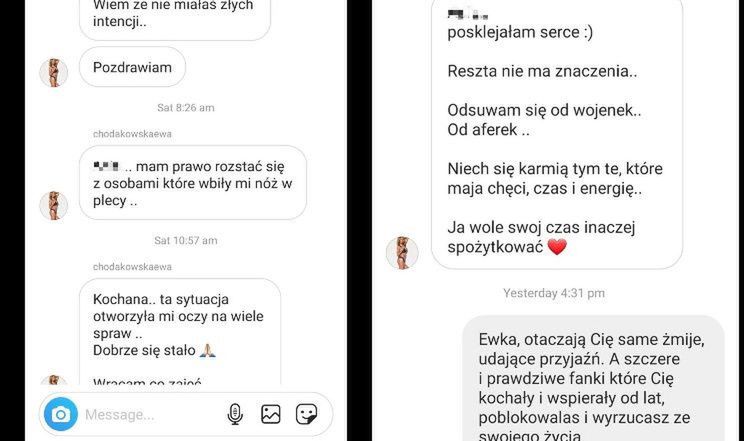Image resolution: width=744 pixels, height=441 pixels.
Task: Select the Pozdrawiam message bubble
Action: (x=132, y=67)
